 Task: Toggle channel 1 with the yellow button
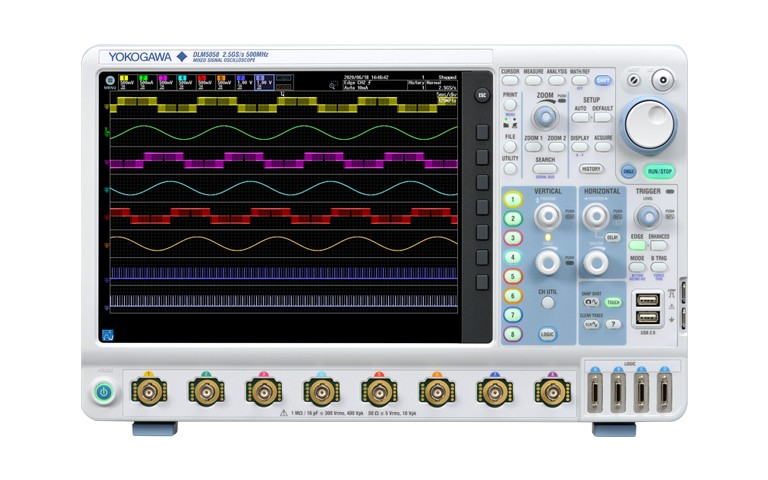point(513,199)
